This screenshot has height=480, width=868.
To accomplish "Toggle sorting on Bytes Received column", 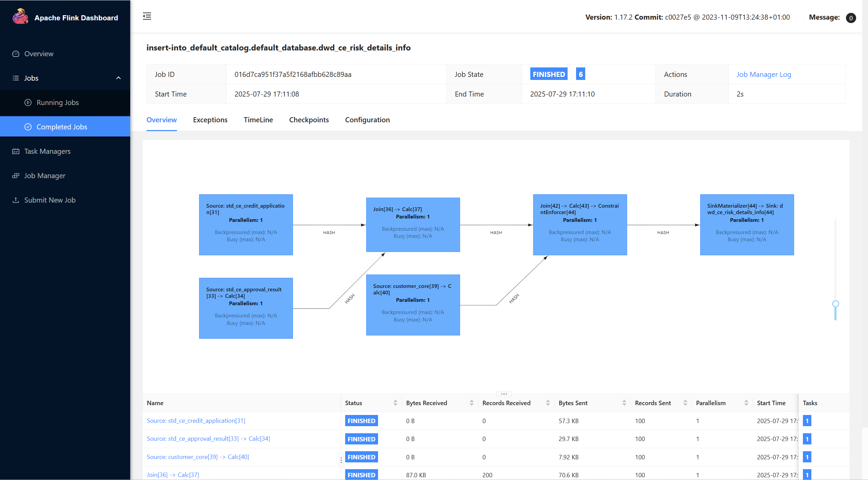I will coord(472,403).
